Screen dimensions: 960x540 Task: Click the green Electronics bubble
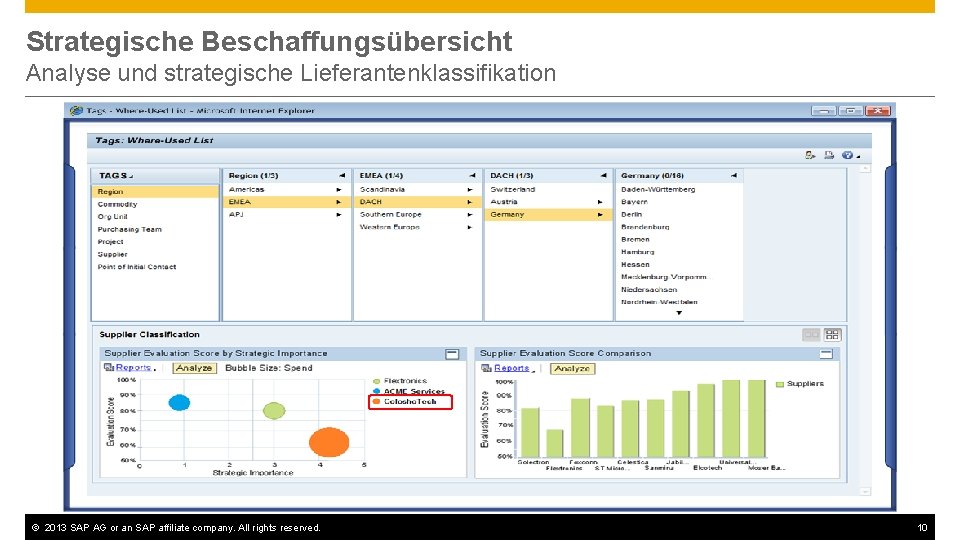click(274, 411)
